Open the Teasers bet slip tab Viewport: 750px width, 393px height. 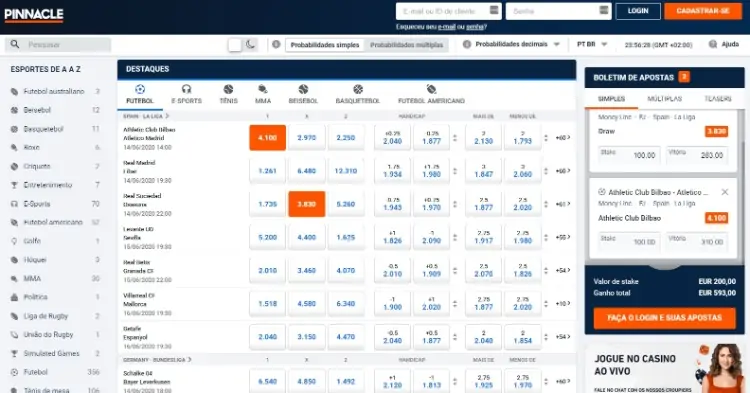(717, 98)
